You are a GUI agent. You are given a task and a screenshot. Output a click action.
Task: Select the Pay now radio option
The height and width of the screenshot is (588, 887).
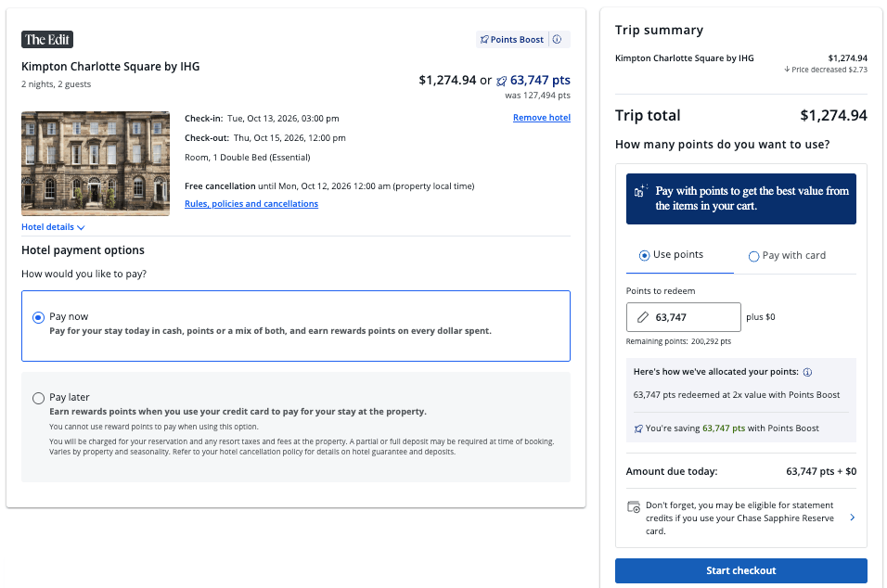38,317
